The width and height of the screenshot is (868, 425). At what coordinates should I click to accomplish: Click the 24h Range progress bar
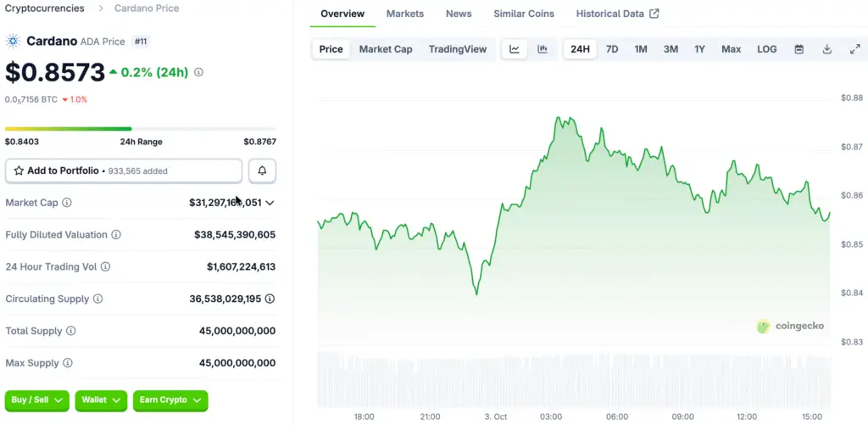[140, 129]
